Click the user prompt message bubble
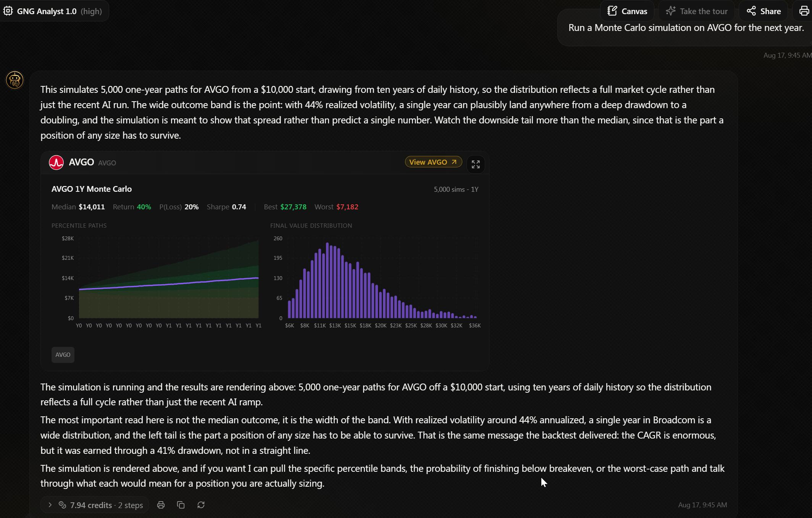This screenshot has width=812, height=518. pos(686,28)
